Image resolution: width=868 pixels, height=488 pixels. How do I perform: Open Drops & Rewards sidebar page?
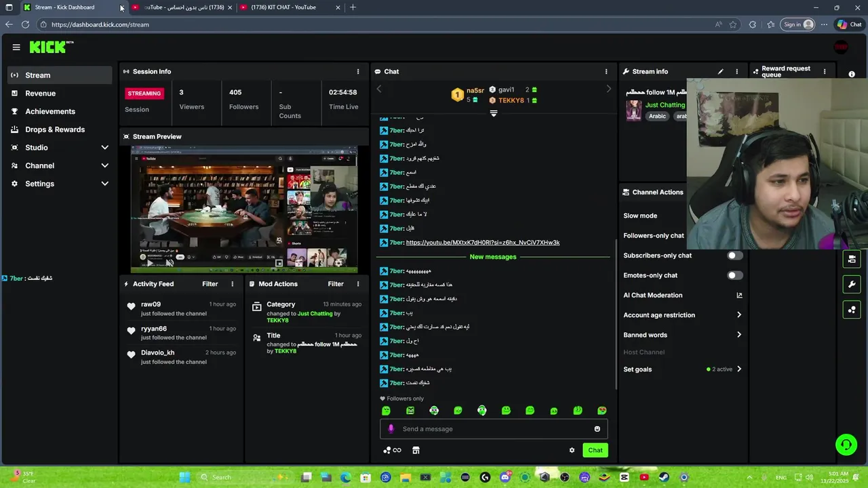60,129
